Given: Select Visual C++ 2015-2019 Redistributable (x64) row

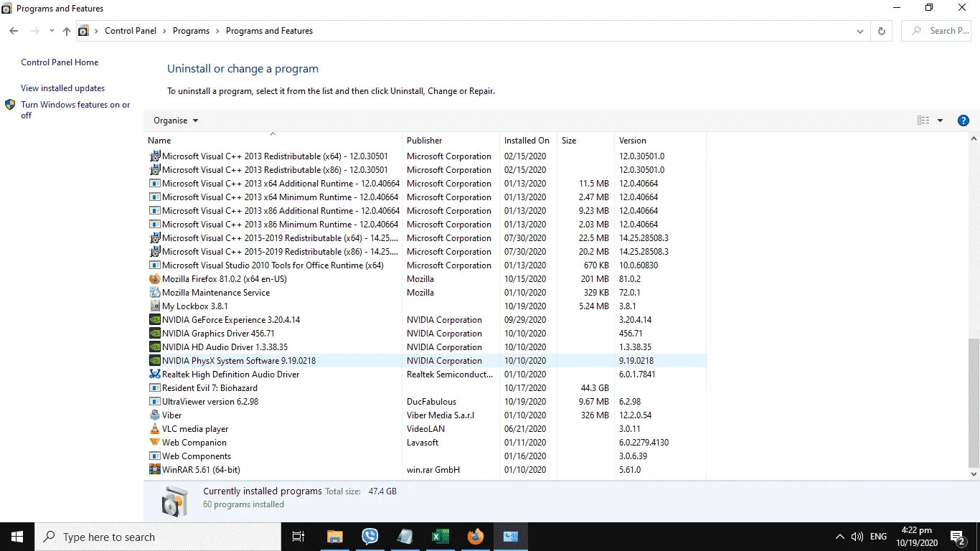Looking at the screenshot, I should click(x=427, y=238).
